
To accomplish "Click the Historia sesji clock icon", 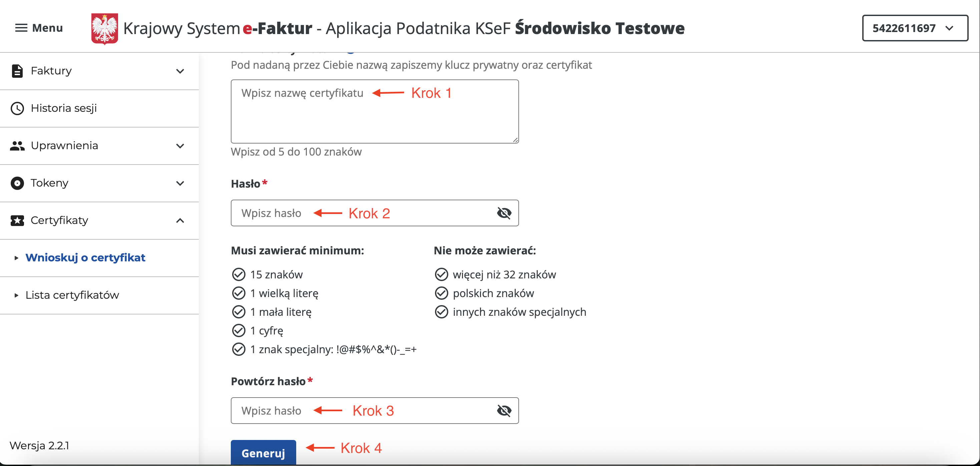I will (x=17, y=108).
